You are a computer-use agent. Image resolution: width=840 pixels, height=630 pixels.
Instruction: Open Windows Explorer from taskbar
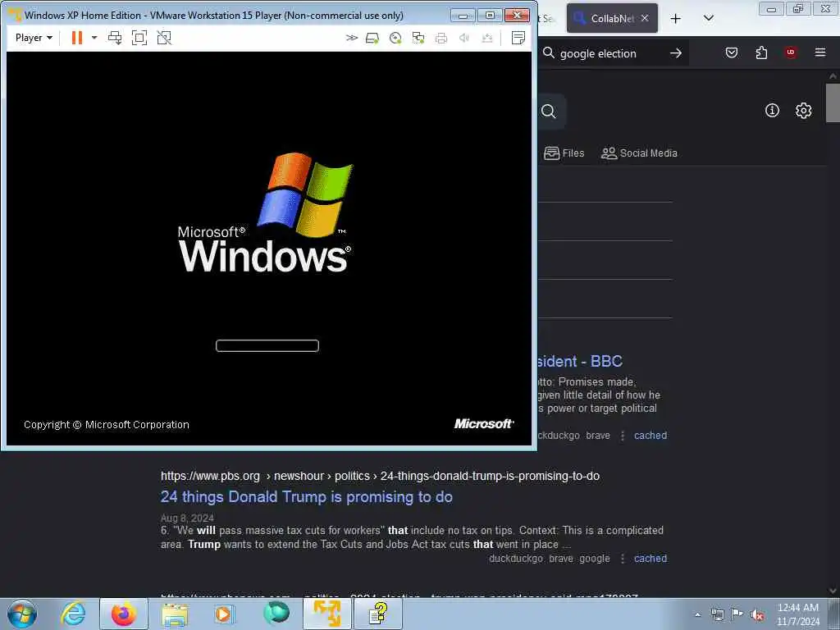(x=176, y=614)
